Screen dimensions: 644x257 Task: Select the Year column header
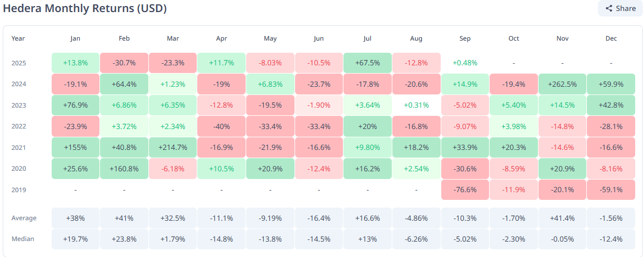[18, 38]
